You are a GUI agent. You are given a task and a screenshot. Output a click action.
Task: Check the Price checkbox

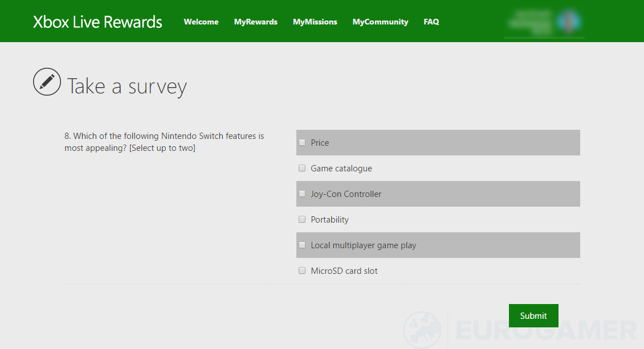coord(302,143)
